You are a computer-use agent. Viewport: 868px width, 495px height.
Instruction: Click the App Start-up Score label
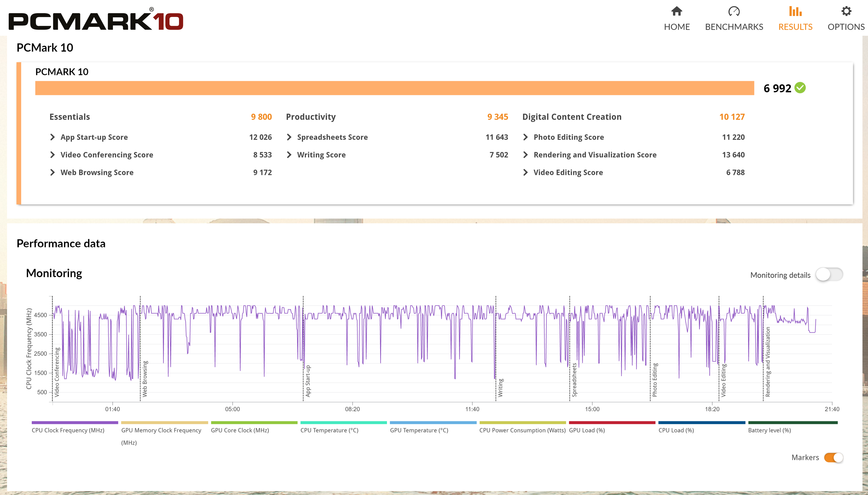(x=94, y=137)
